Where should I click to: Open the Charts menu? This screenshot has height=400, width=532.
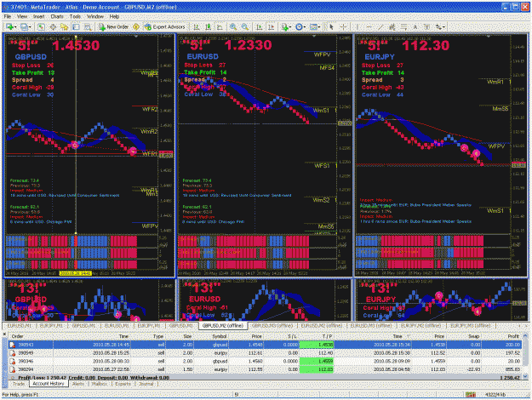tap(57, 16)
